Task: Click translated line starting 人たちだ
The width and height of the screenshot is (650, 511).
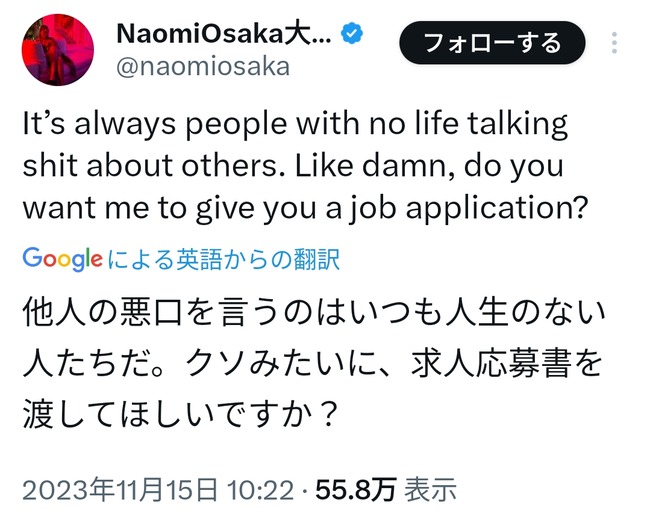Action: point(312,365)
